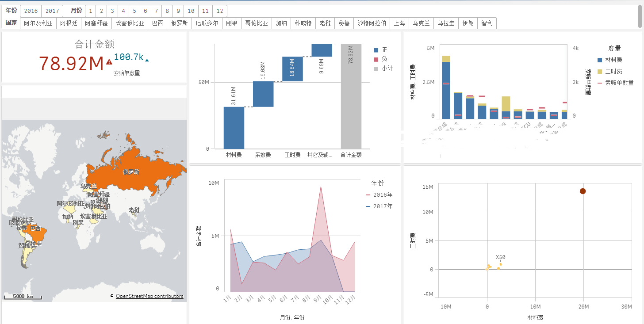This screenshot has width=644, height=324.
Task: Click the yellow 工时费 legend swatch
Action: (x=600, y=71)
